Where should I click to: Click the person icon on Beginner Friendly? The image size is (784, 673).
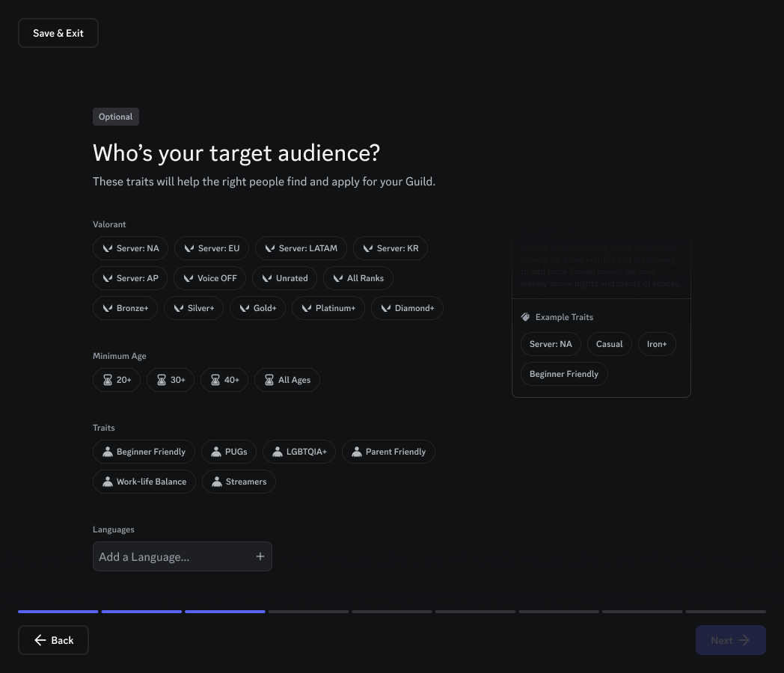coord(108,452)
